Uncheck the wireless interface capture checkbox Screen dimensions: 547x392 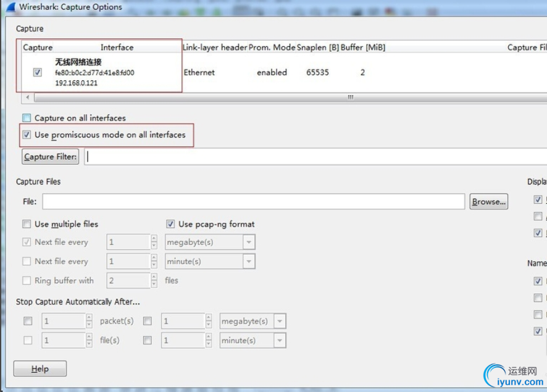pos(37,72)
